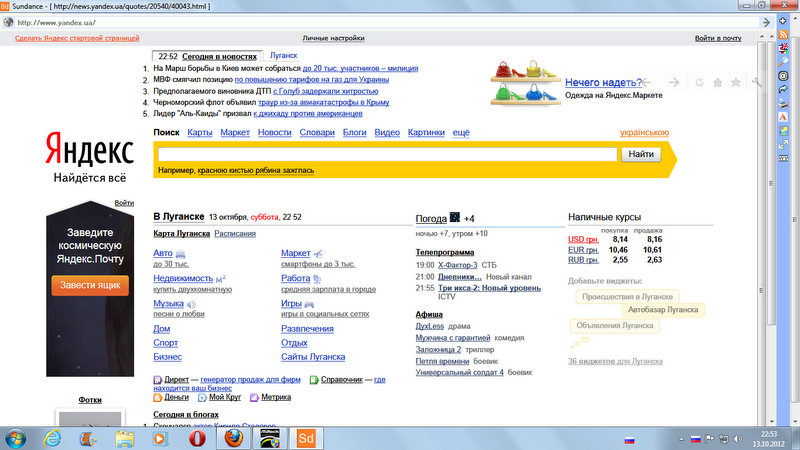Open the Недвижимость link
Image resolution: width=800 pixels, height=450 pixels.
[183, 278]
